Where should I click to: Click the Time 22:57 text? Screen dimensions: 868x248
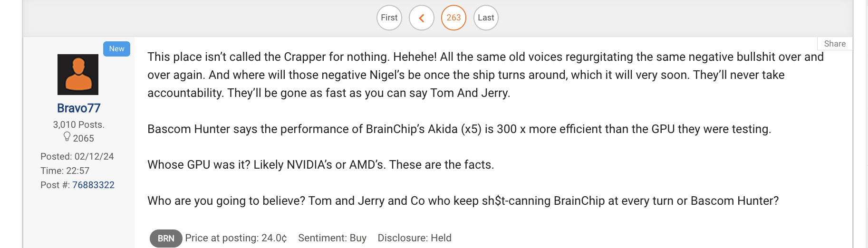[x=65, y=171]
